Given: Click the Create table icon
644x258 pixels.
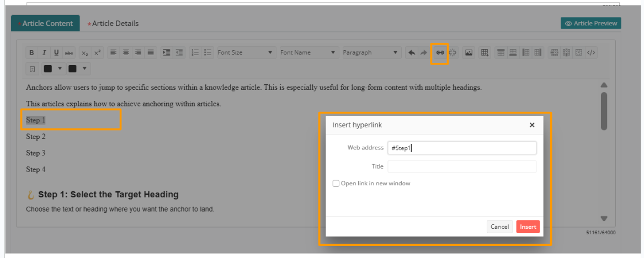Looking at the screenshot, I should (485, 53).
